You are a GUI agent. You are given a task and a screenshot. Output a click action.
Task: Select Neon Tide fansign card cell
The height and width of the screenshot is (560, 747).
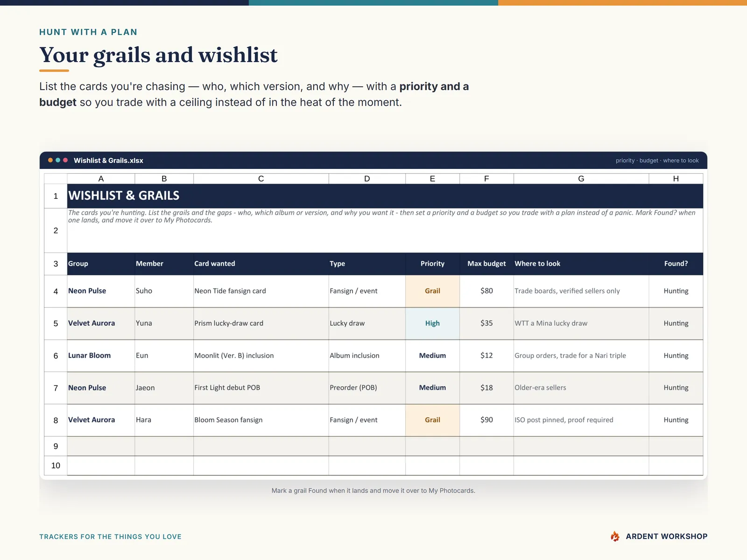[x=261, y=291]
